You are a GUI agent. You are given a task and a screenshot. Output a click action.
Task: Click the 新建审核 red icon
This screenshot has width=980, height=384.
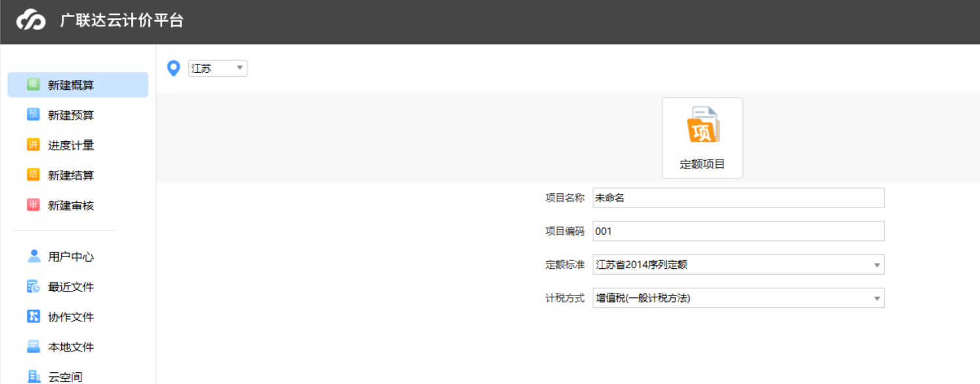click(x=33, y=205)
